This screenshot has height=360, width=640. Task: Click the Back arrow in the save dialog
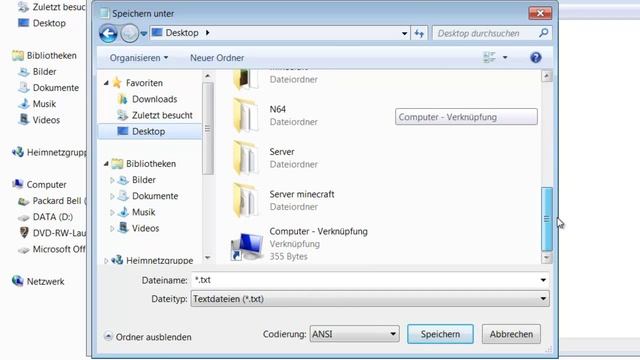point(108,33)
